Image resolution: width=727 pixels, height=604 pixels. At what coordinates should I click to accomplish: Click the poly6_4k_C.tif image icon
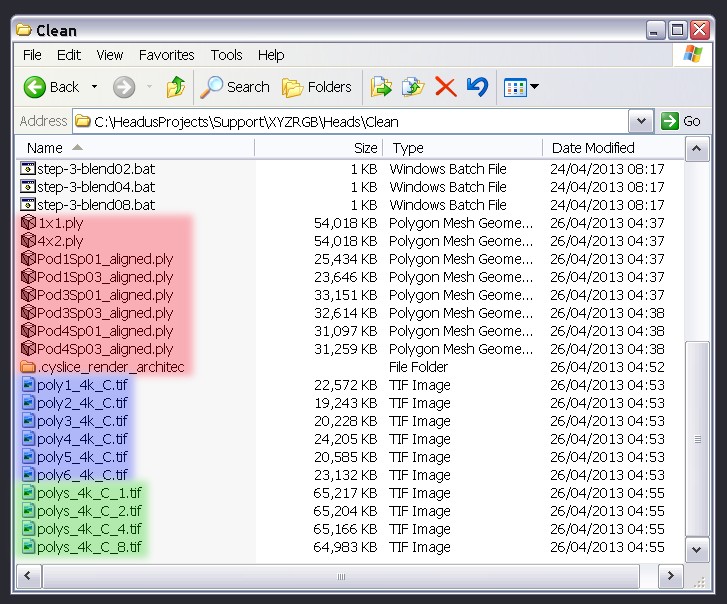pyautogui.click(x=28, y=475)
